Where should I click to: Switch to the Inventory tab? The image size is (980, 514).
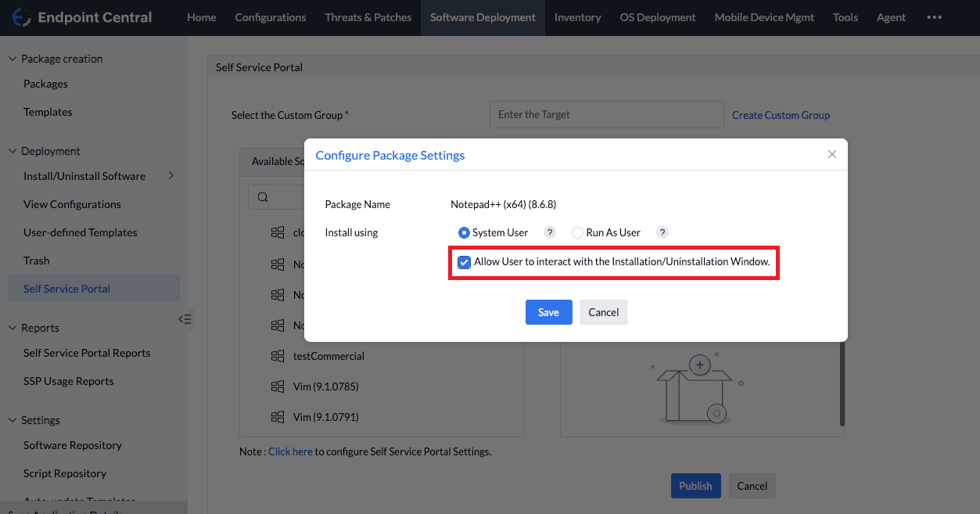pos(577,16)
